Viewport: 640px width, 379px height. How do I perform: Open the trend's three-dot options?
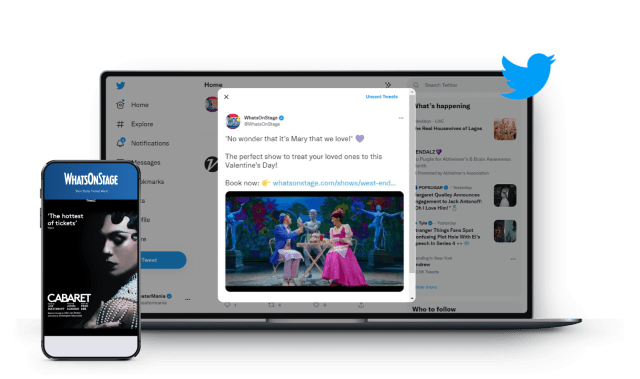[513, 259]
